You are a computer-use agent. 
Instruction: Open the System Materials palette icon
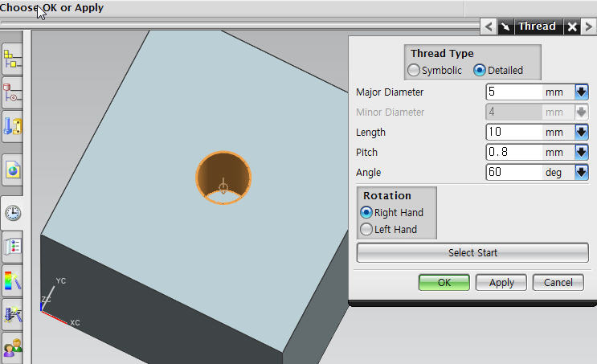pyautogui.click(x=13, y=281)
